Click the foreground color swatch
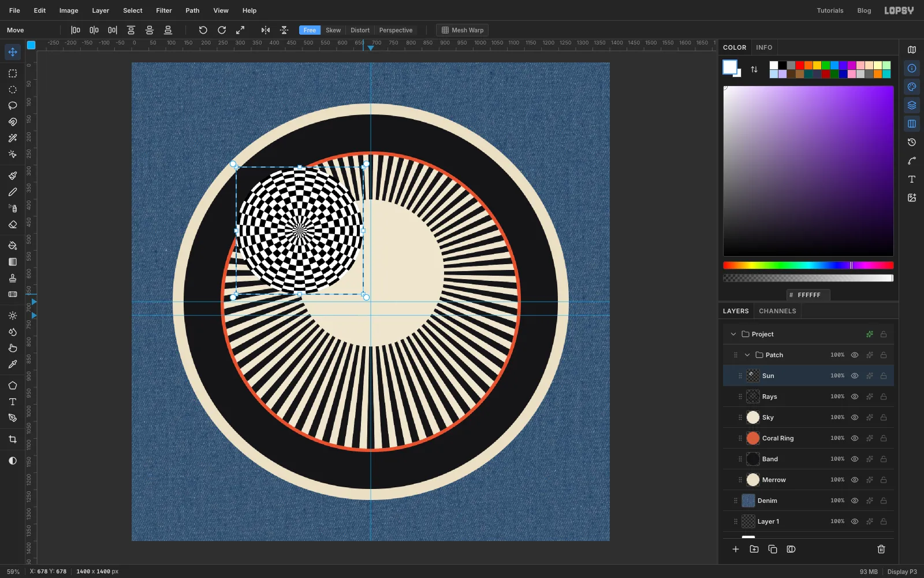Image resolution: width=924 pixels, height=578 pixels. pyautogui.click(x=729, y=67)
